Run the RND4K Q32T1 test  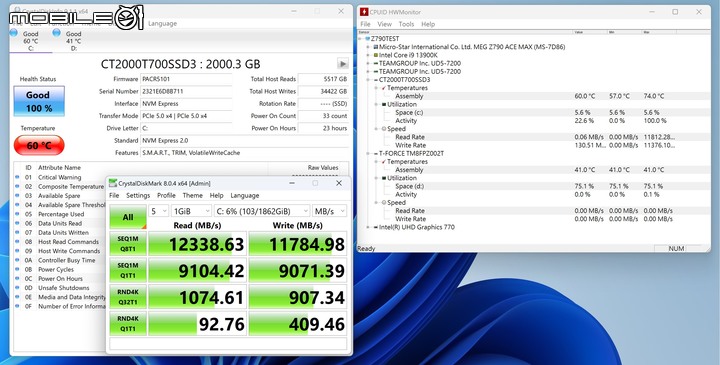[x=128, y=297]
